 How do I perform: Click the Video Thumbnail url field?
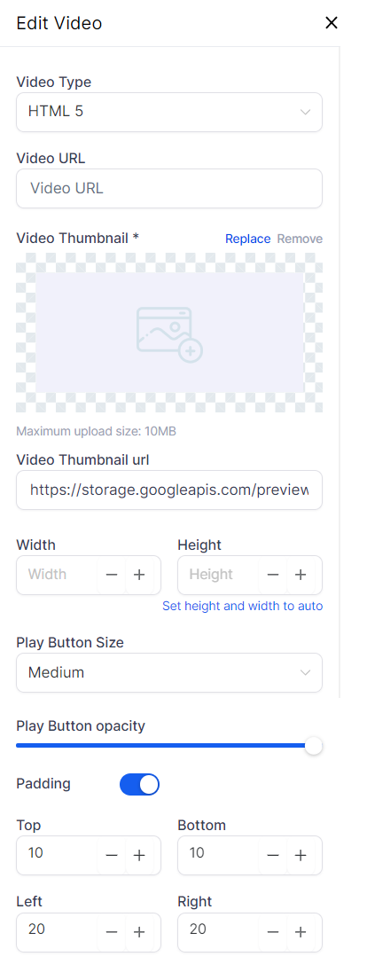pos(169,490)
